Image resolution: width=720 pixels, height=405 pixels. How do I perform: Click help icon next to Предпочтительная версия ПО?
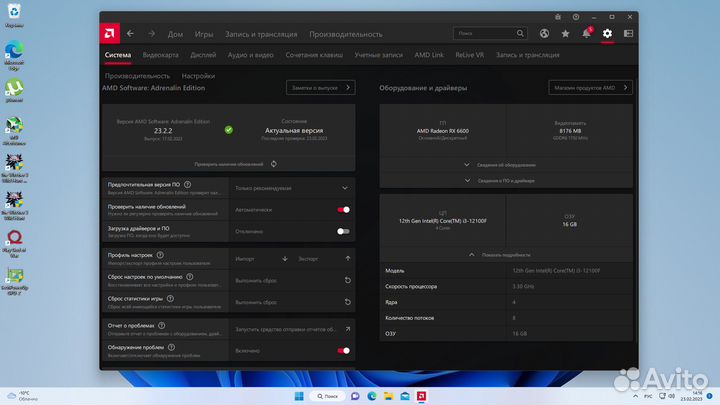coord(187,185)
